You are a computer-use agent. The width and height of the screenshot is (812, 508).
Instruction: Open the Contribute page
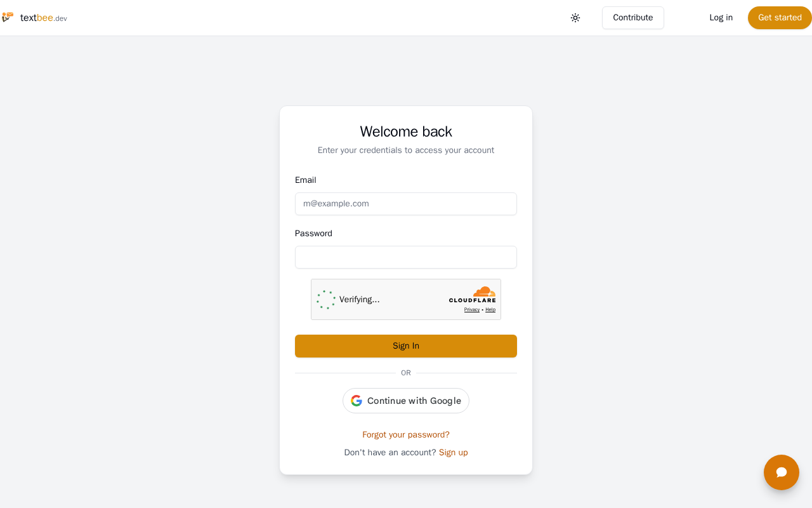coord(632,18)
